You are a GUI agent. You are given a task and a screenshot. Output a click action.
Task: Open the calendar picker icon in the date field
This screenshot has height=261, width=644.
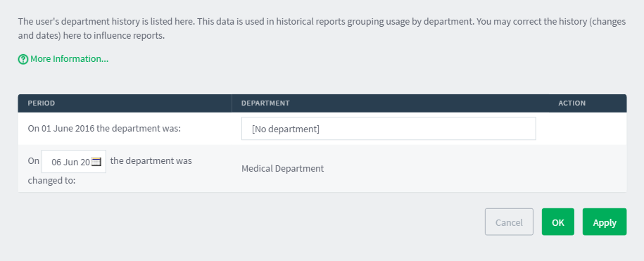[96, 162]
